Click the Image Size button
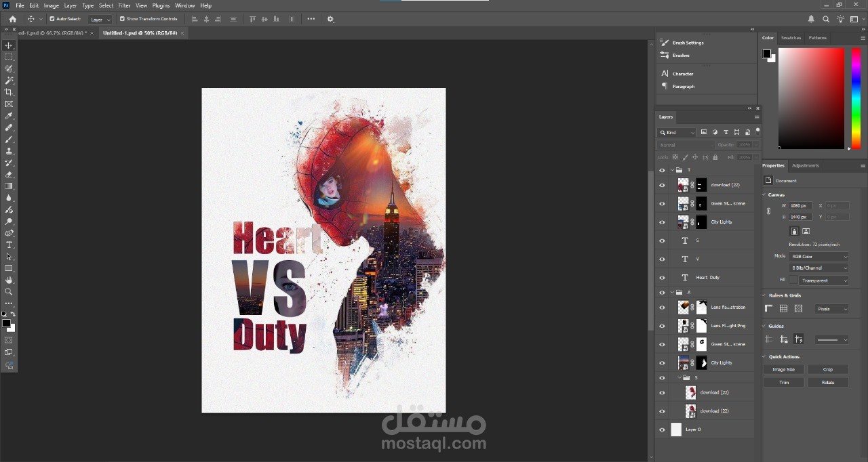Viewport: 868px width, 462px height. tap(783, 369)
